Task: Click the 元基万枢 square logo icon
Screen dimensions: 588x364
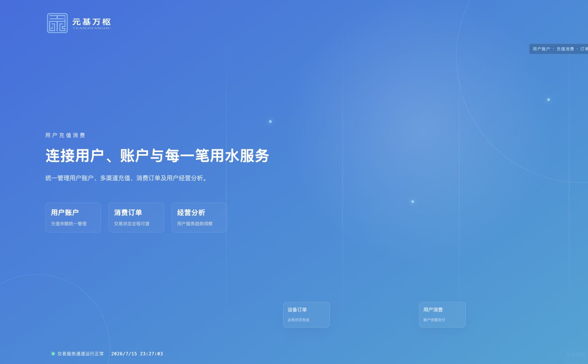Action: click(x=57, y=23)
